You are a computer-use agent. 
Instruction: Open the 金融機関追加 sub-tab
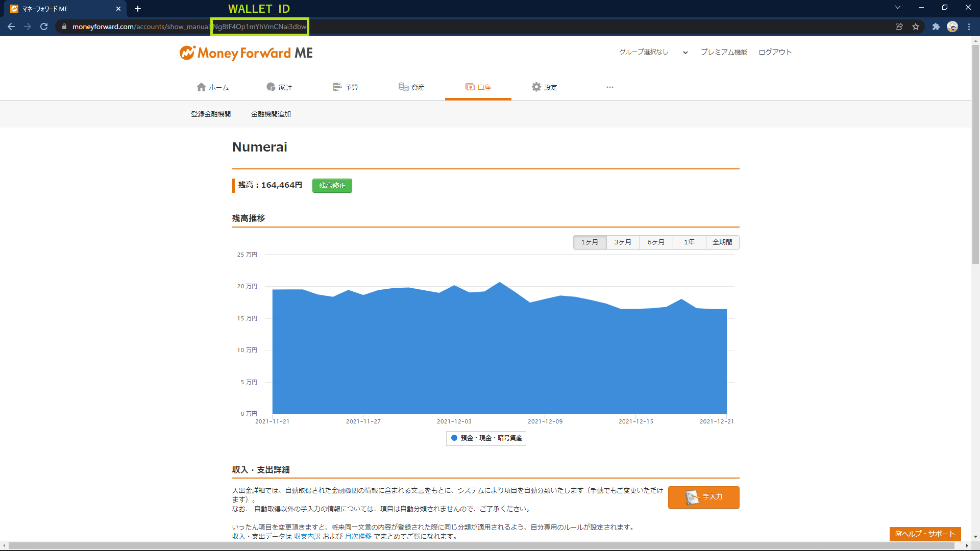coord(271,114)
